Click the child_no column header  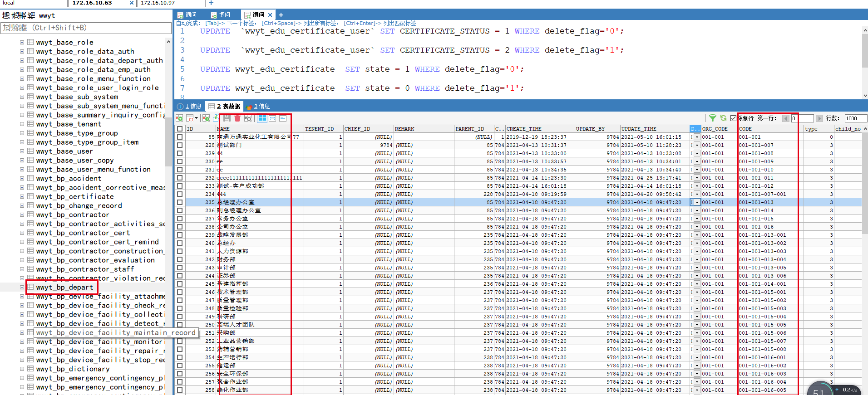pos(848,129)
